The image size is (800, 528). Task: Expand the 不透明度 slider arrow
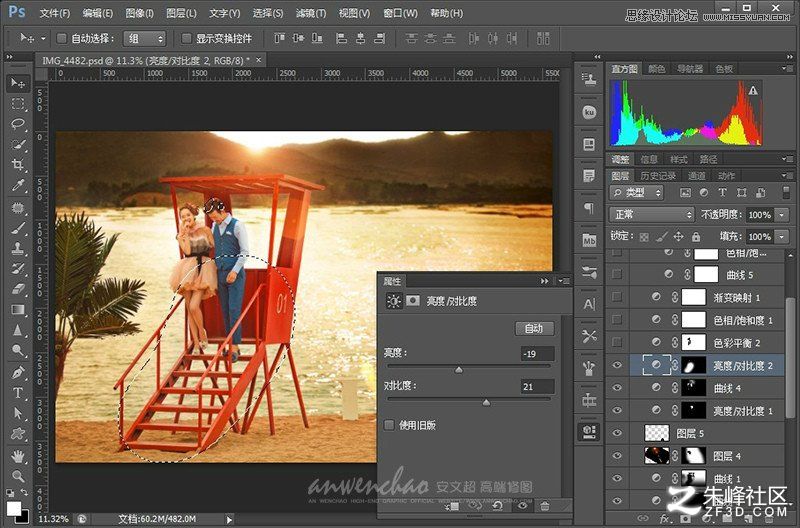(x=782, y=215)
